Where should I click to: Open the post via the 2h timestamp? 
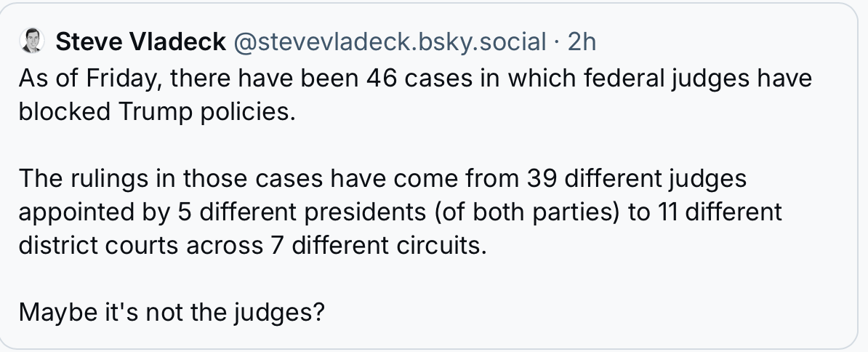(582, 42)
